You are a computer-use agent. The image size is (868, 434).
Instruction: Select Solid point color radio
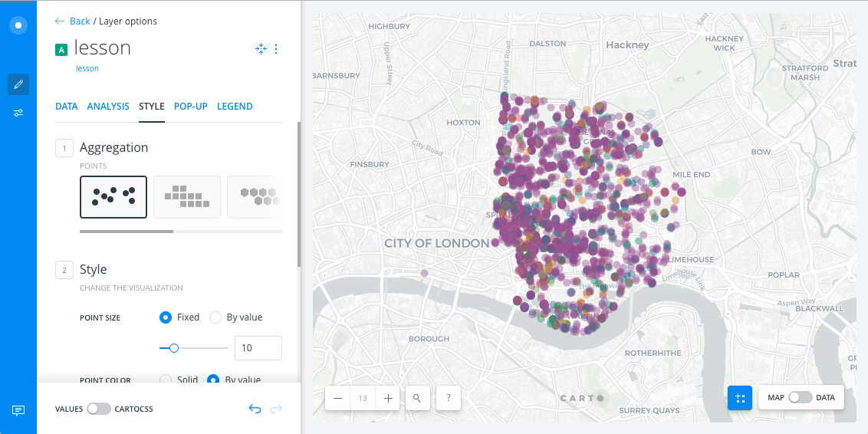pyautogui.click(x=165, y=380)
